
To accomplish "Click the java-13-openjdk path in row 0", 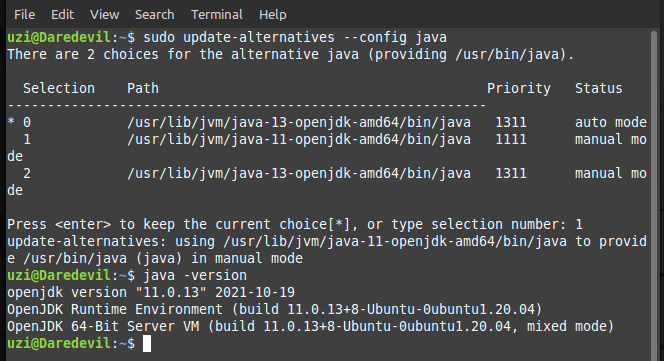I will click(x=299, y=122).
